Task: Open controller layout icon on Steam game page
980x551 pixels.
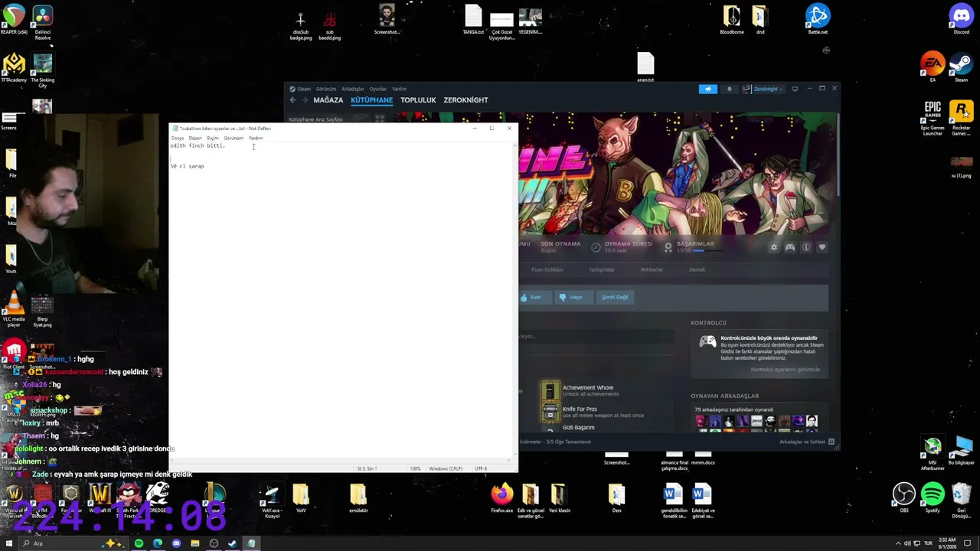Action: (x=790, y=247)
